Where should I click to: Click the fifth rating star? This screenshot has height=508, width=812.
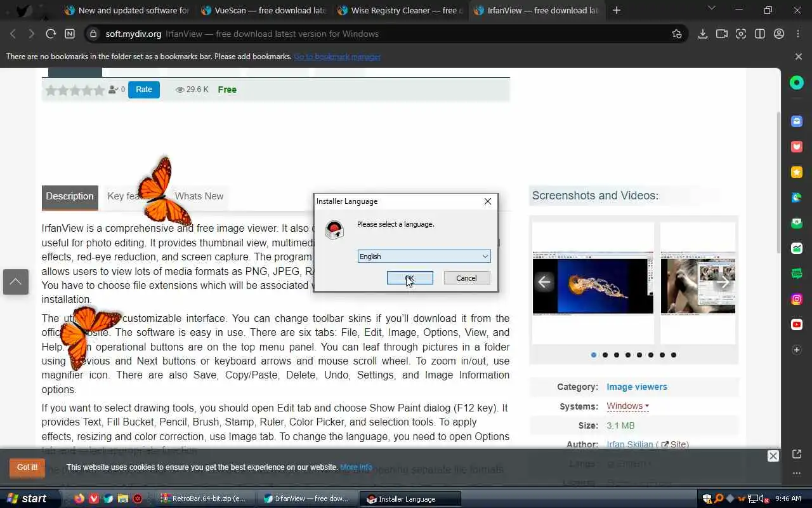click(x=98, y=90)
